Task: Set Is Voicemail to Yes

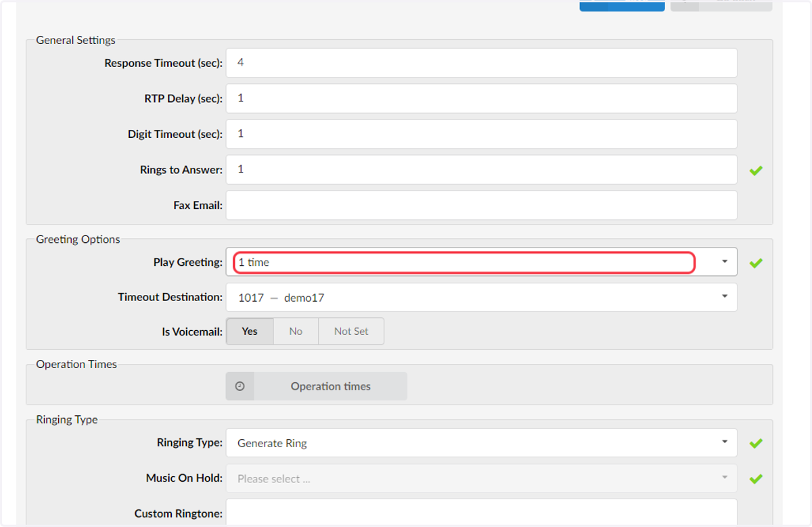Action: coord(250,331)
